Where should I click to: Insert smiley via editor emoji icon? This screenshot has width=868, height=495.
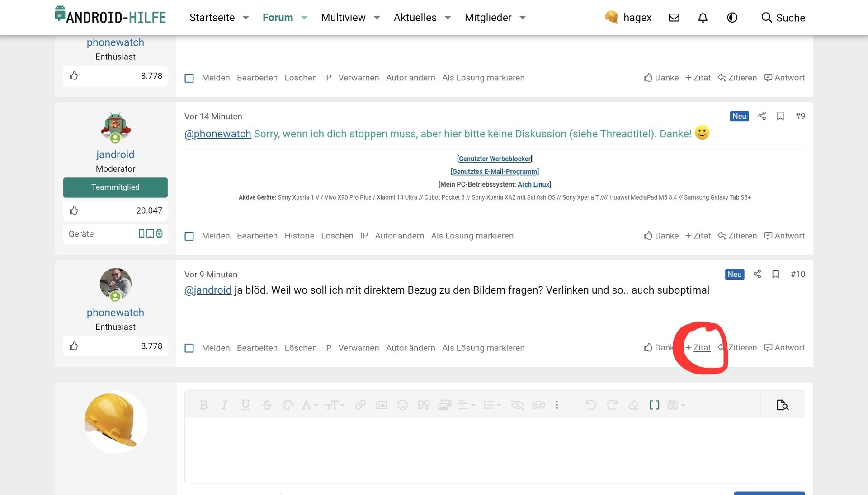(x=402, y=405)
